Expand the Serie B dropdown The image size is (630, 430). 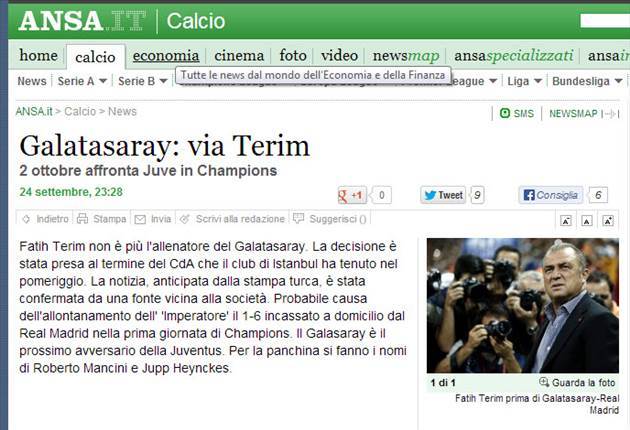point(163,81)
